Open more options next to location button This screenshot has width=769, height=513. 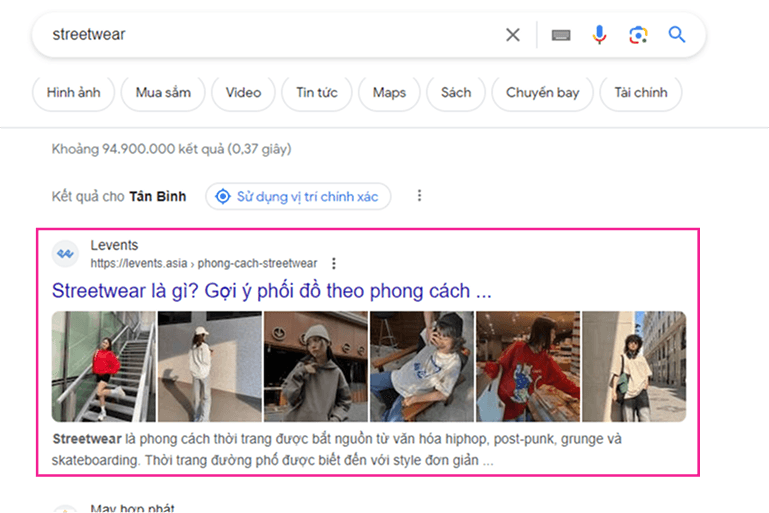419,196
